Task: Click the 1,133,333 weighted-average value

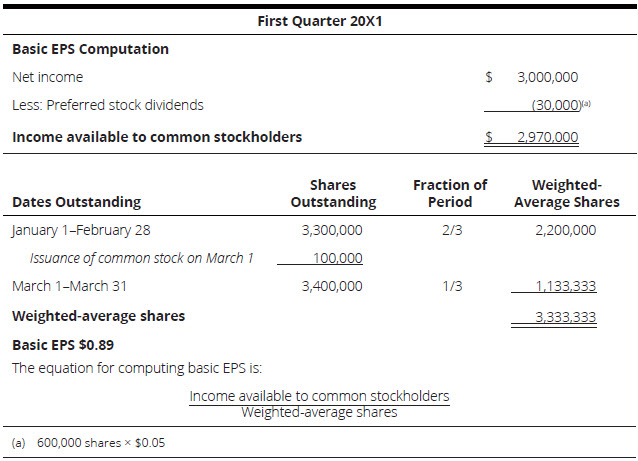Action: [566, 286]
